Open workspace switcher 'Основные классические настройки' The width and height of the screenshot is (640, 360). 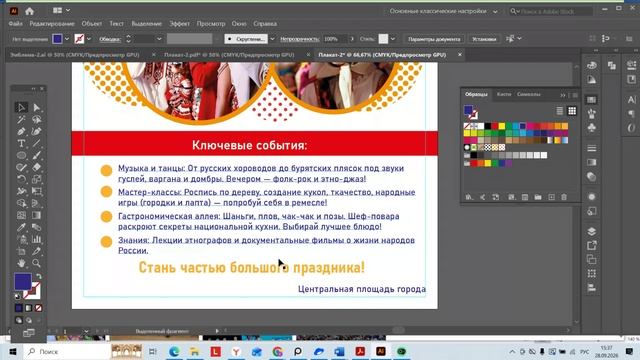point(443,11)
